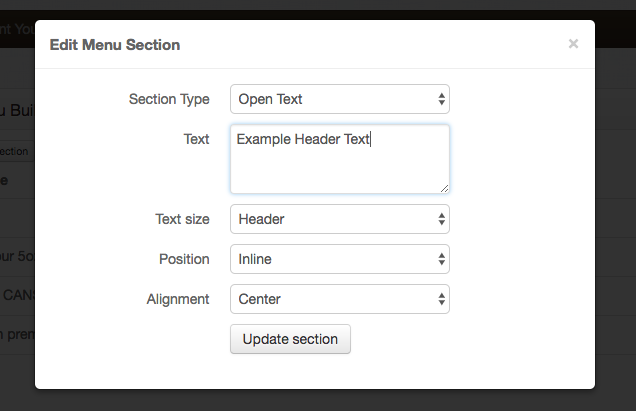Click the Text size field label
Image resolution: width=636 pixels, height=411 pixels.
click(182, 219)
